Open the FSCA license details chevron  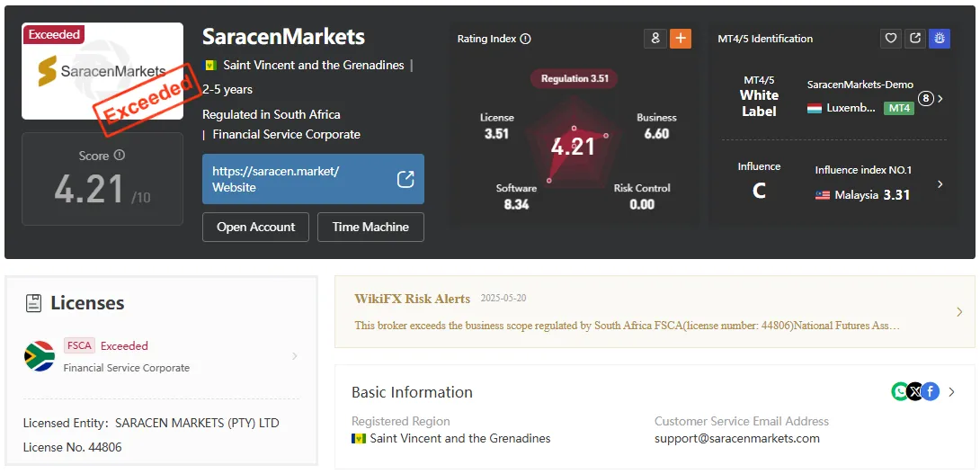[295, 356]
